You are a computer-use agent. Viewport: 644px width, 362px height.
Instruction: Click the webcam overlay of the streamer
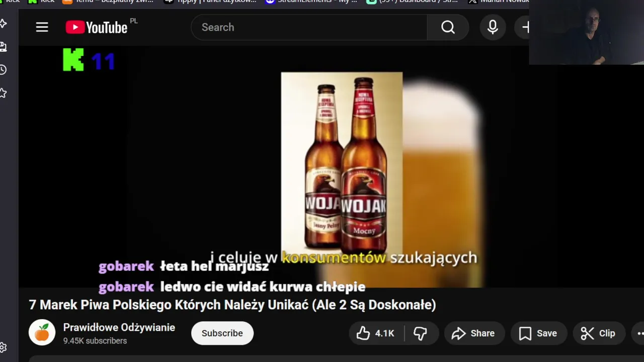tap(586, 32)
